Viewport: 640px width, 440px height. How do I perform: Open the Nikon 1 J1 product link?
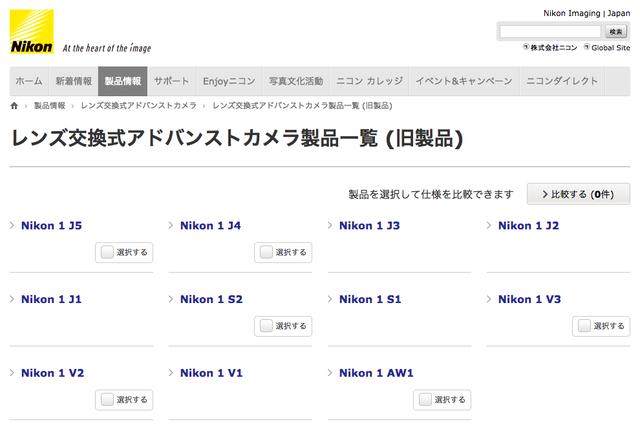(51, 299)
